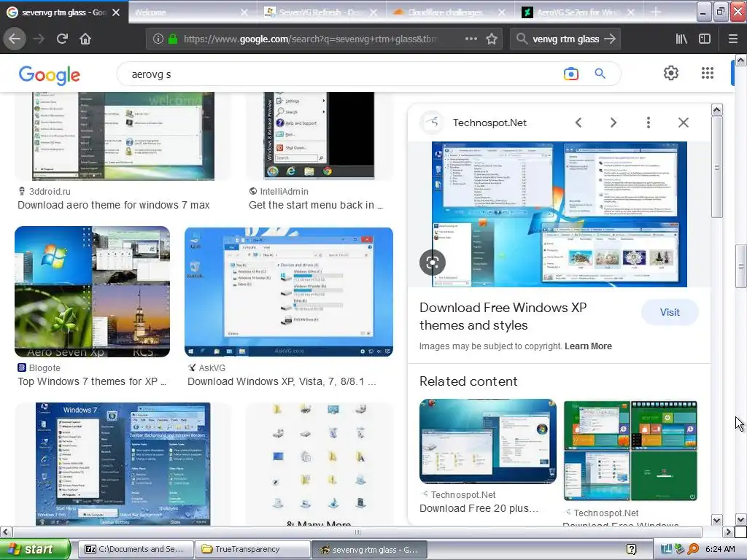The width and height of the screenshot is (747, 560).
Task: Open the Aero Seven XP collage thumbnail
Action: 93,292
